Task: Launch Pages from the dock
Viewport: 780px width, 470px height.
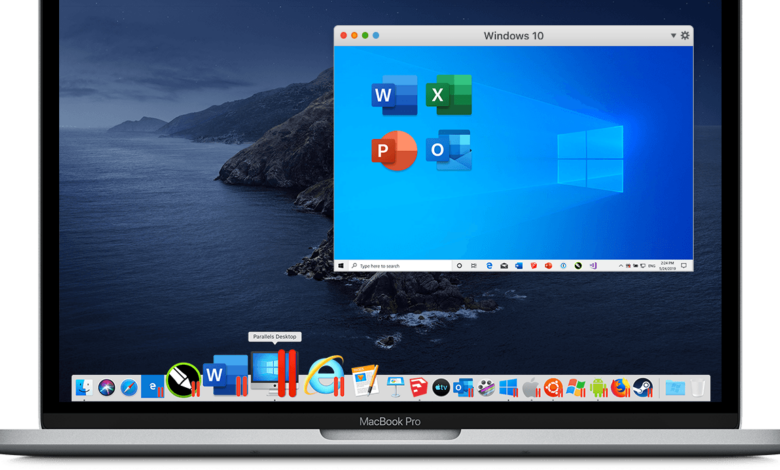Action: pos(365,380)
